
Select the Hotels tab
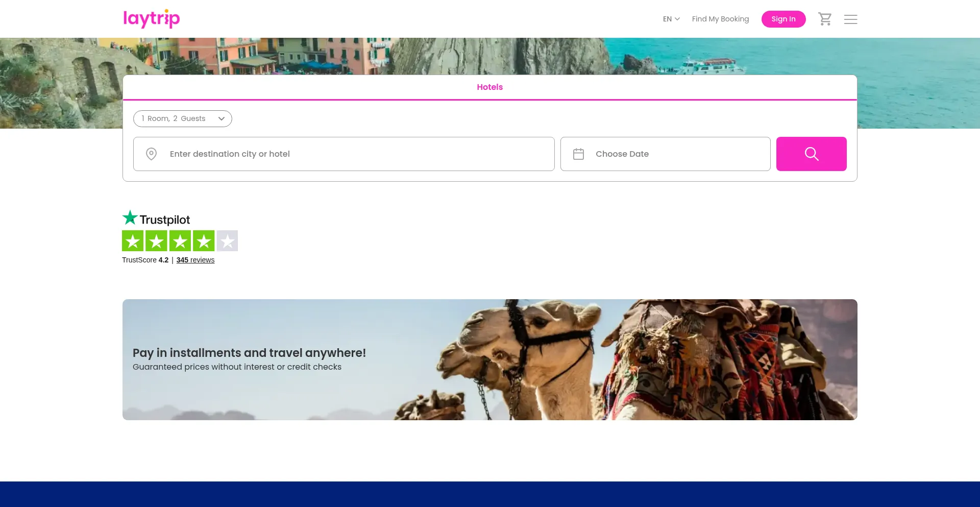click(489, 87)
